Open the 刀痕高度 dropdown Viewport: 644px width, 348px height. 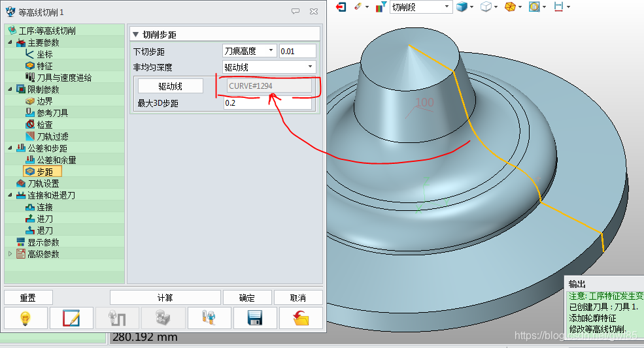click(x=249, y=51)
